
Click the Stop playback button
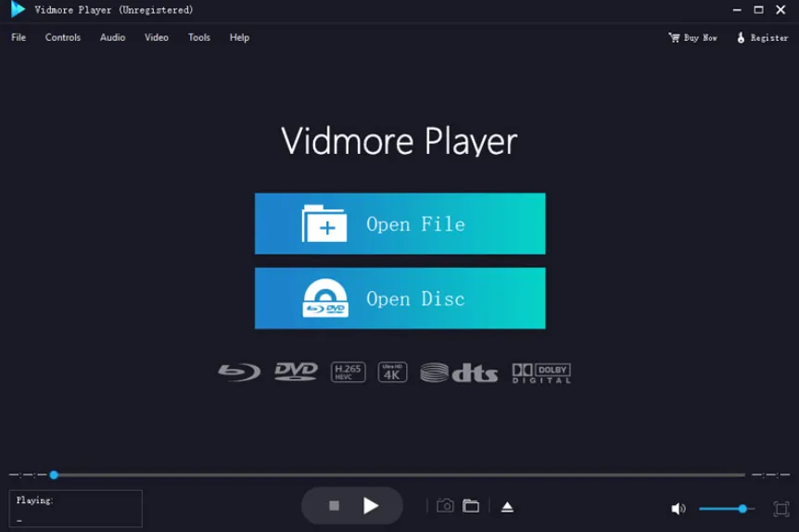coord(334,505)
